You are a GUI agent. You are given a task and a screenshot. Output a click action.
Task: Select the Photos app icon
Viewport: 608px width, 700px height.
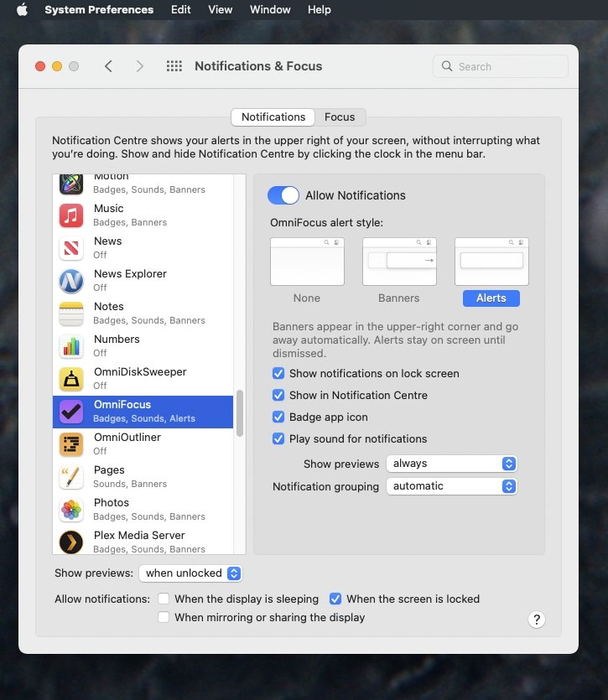pyautogui.click(x=71, y=510)
